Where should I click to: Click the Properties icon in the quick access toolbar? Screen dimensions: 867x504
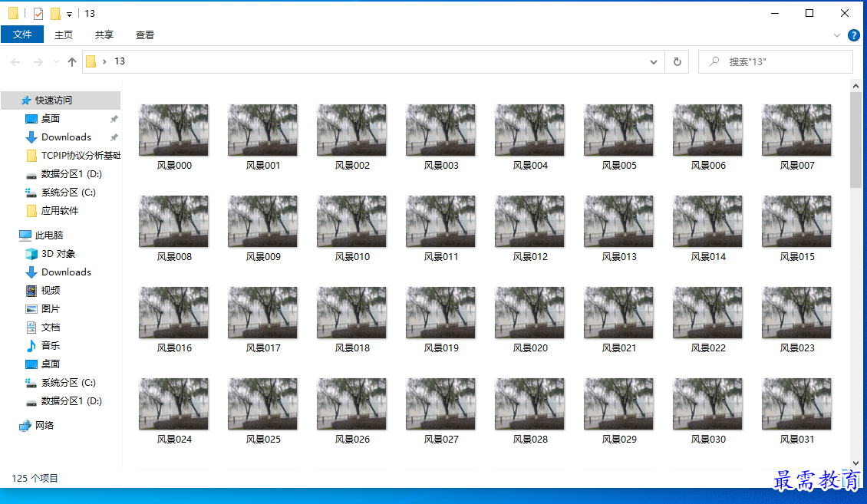coord(38,13)
